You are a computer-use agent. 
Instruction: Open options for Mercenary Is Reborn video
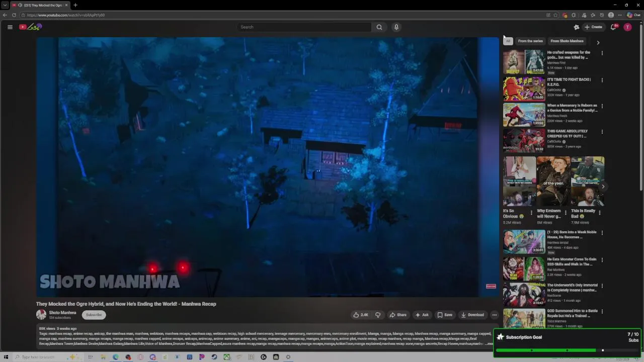[602, 106]
